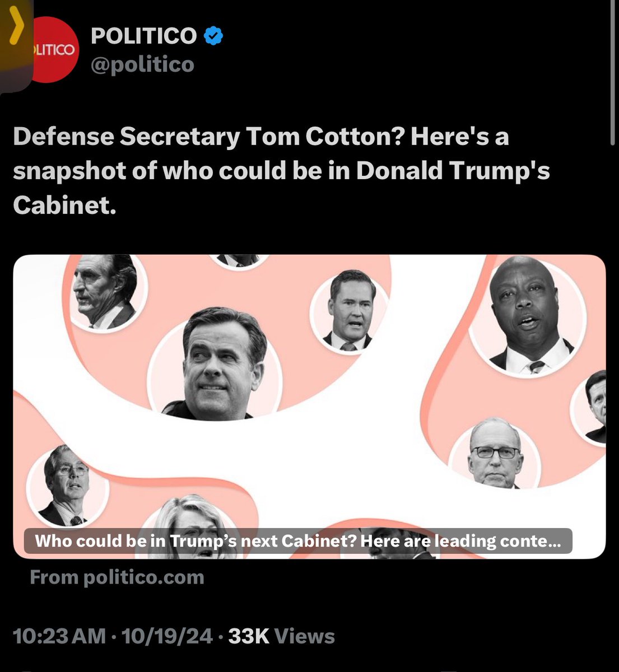
Task: View the 33K Views count
Action: pos(281,636)
